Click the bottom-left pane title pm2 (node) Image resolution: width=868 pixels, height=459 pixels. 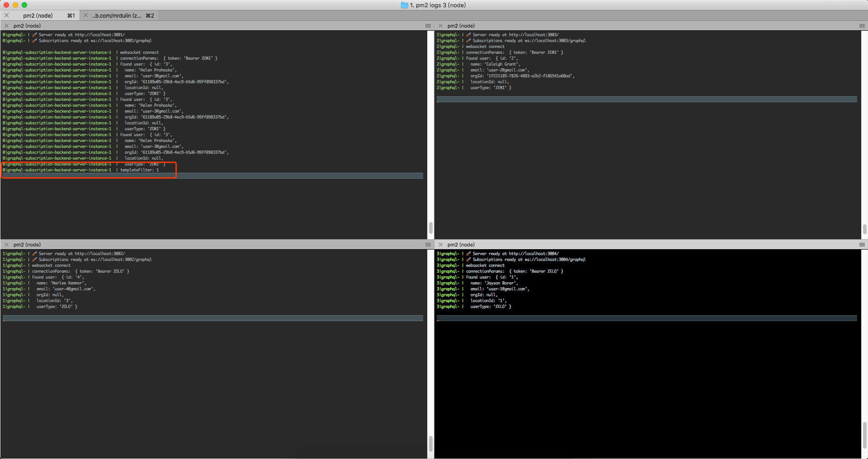click(27, 245)
